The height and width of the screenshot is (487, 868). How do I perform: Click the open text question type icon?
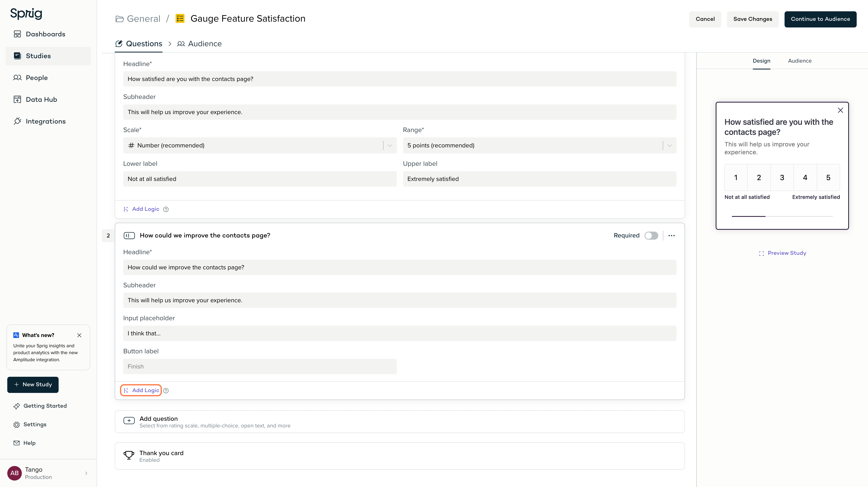pos(129,235)
